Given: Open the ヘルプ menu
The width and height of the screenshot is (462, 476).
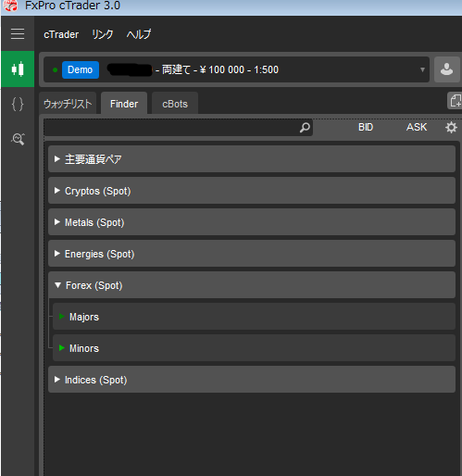Looking at the screenshot, I should [x=139, y=34].
